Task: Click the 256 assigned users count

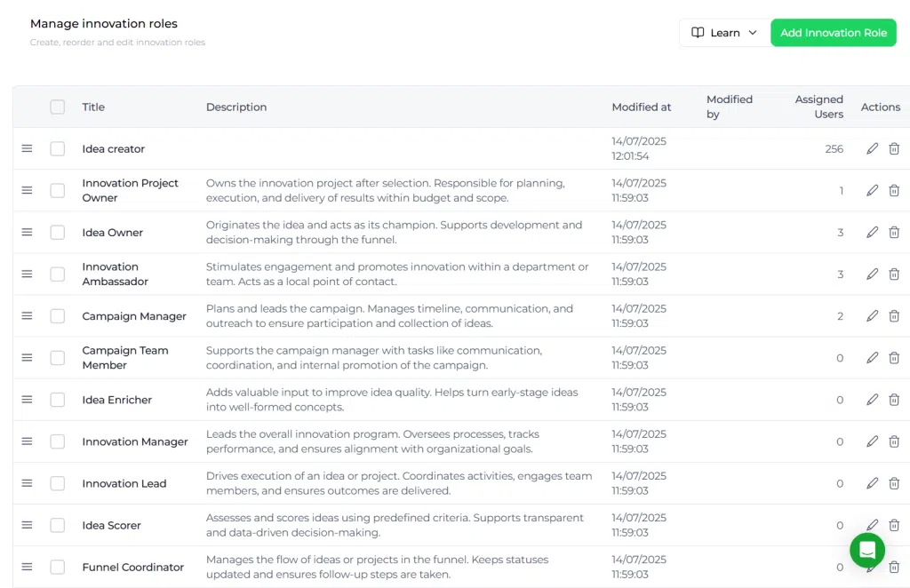Action: [834, 148]
